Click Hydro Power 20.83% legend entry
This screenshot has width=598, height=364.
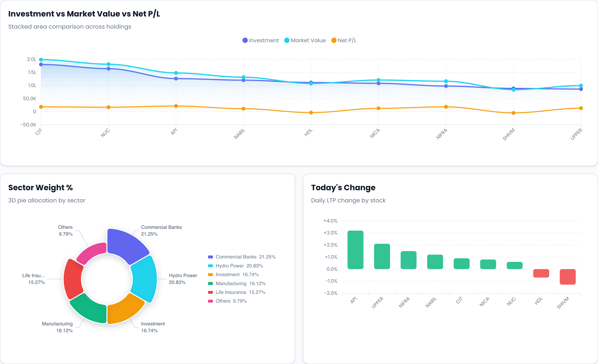coord(235,266)
